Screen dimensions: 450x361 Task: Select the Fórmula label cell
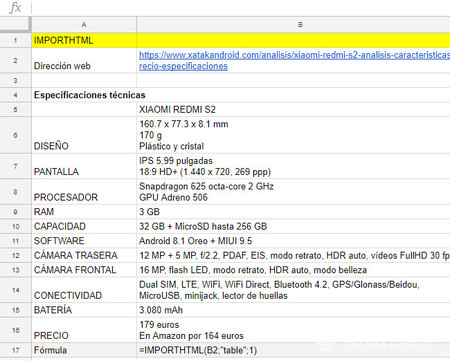84,350
